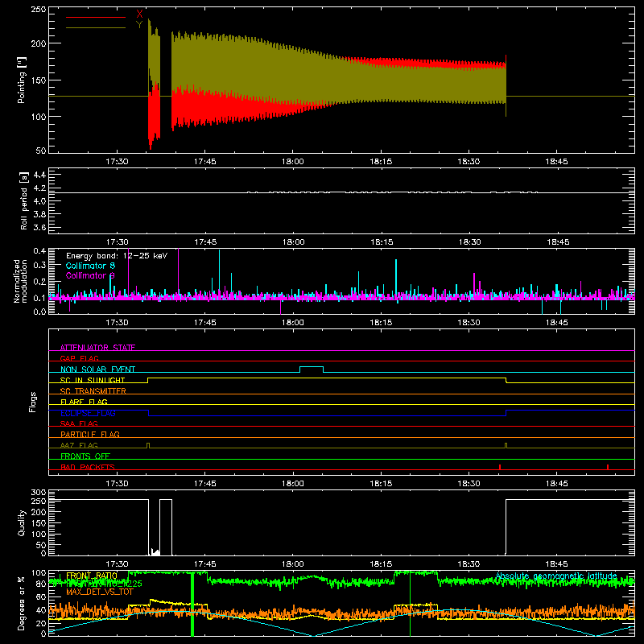Click the cyan 'Collimator 8' legend entry

click(90, 266)
